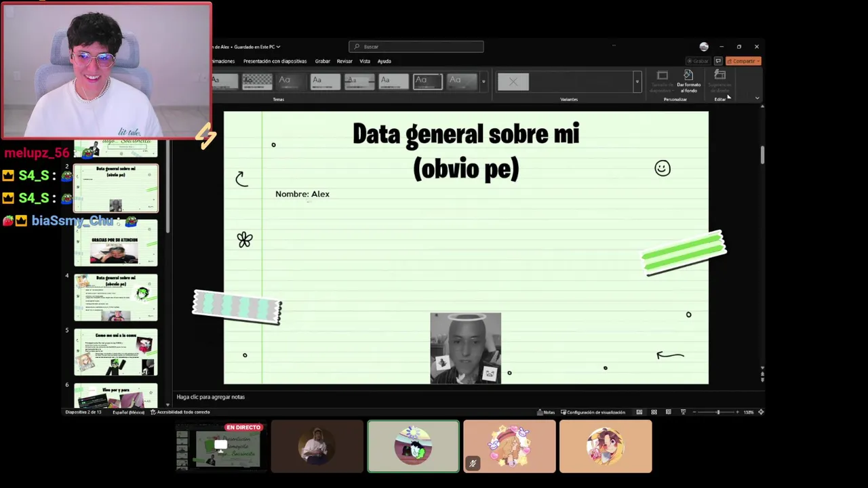Click the zoom out minus button
Viewport: 868px width, 488px height.
point(694,412)
